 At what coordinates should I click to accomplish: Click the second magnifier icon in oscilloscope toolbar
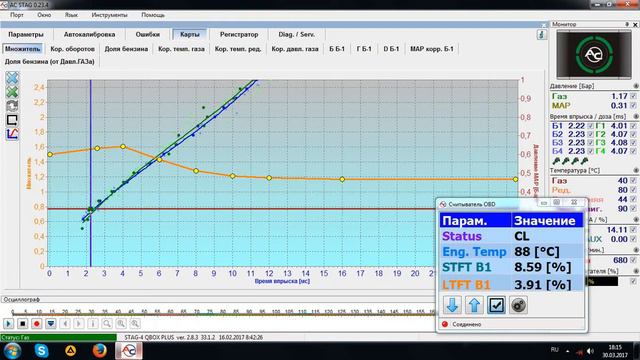tap(121, 324)
